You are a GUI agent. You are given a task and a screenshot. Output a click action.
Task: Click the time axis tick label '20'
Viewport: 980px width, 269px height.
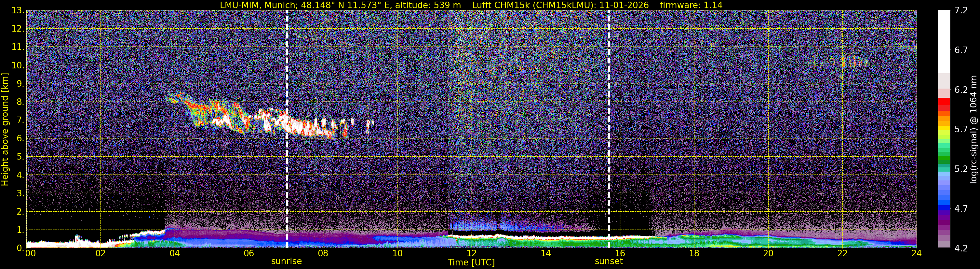pyautogui.click(x=768, y=253)
